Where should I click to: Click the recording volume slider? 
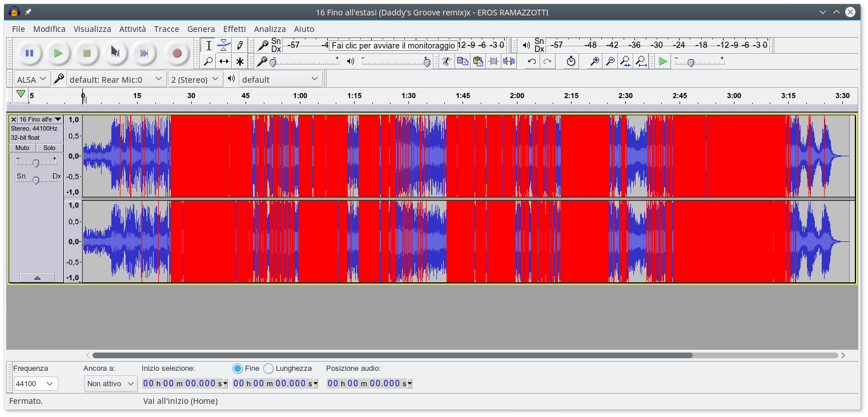[305, 62]
